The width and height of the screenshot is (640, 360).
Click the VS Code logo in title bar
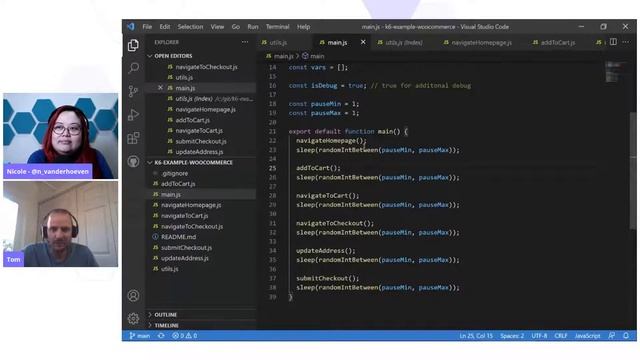pyautogui.click(x=131, y=27)
